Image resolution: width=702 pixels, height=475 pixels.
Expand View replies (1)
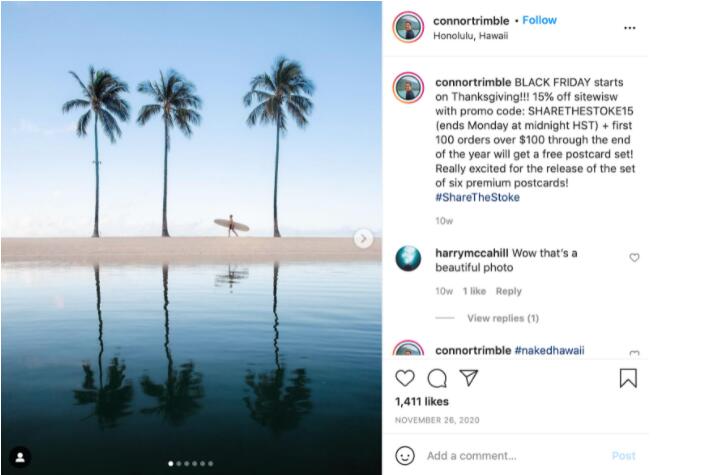(502, 318)
